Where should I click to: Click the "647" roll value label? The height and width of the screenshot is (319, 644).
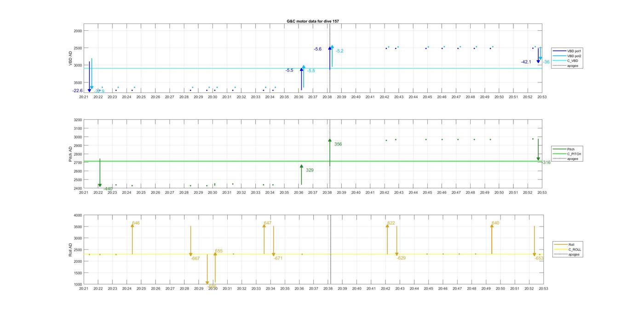pyautogui.click(x=267, y=223)
